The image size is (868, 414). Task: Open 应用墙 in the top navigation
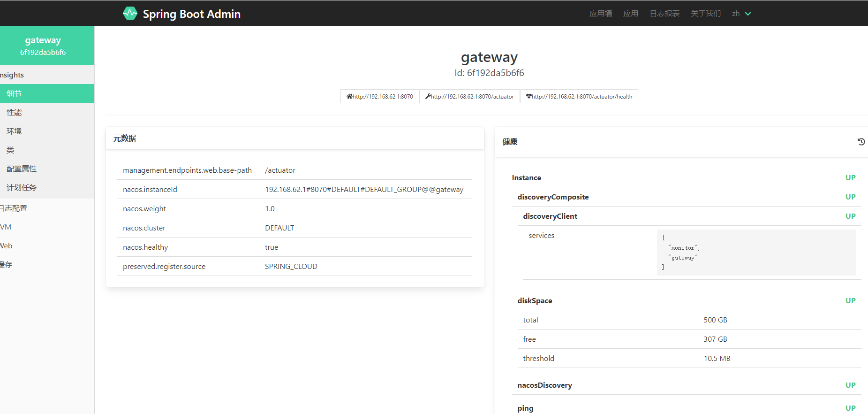[601, 14]
